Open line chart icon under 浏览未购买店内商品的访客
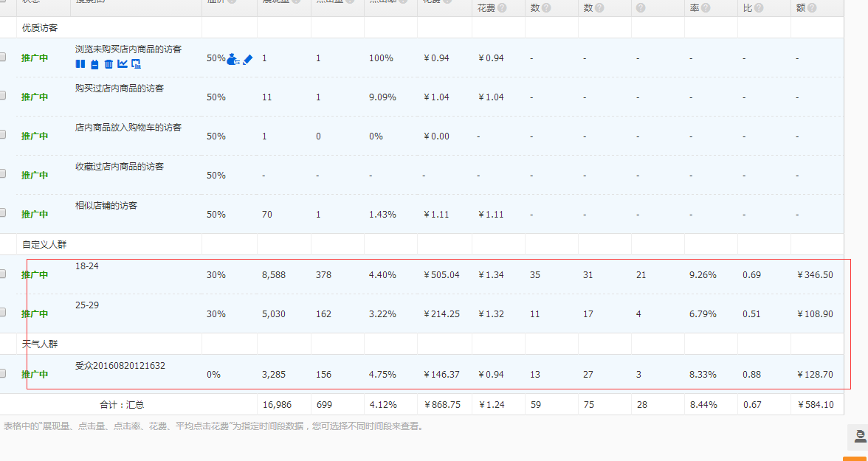This screenshot has width=868, height=461. (x=123, y=64)
